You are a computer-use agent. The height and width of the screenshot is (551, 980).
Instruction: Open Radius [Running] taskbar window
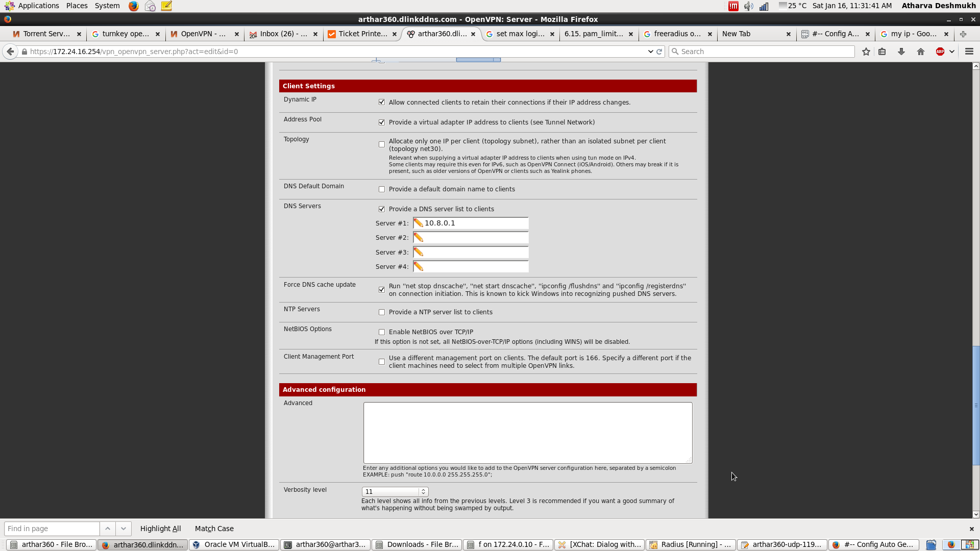691,545
